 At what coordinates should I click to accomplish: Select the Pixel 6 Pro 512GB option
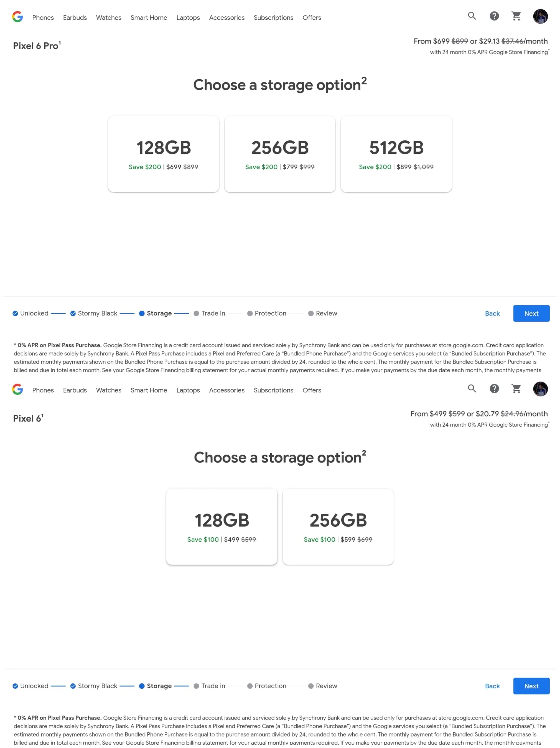point(396,154)
